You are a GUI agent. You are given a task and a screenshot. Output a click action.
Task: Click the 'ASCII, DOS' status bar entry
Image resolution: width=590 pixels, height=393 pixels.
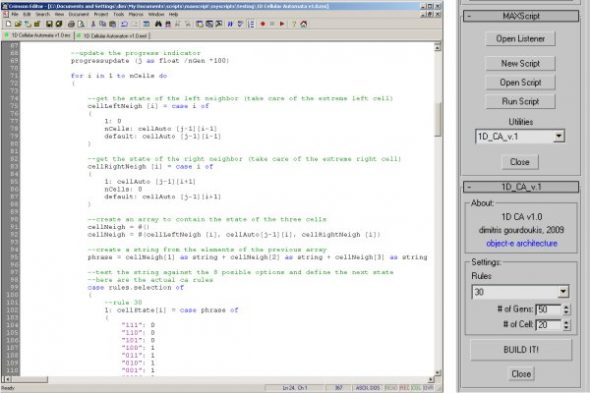(368, 387)
